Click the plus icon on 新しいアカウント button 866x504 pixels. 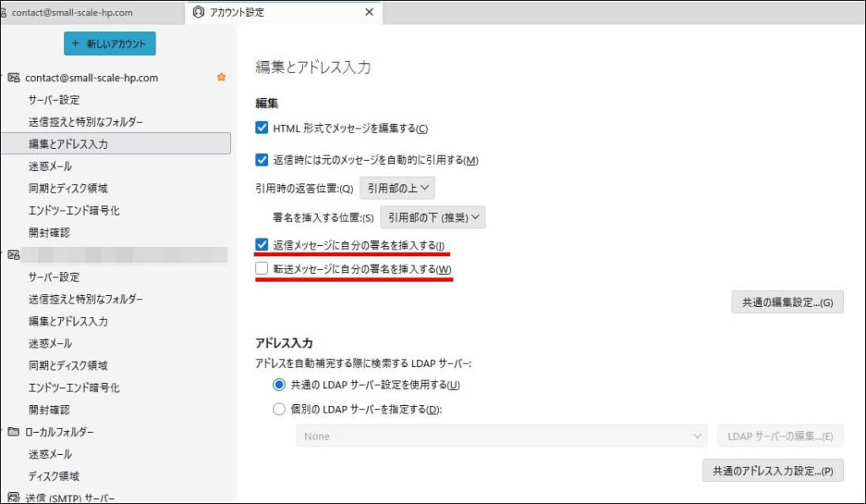click(76, 44)
